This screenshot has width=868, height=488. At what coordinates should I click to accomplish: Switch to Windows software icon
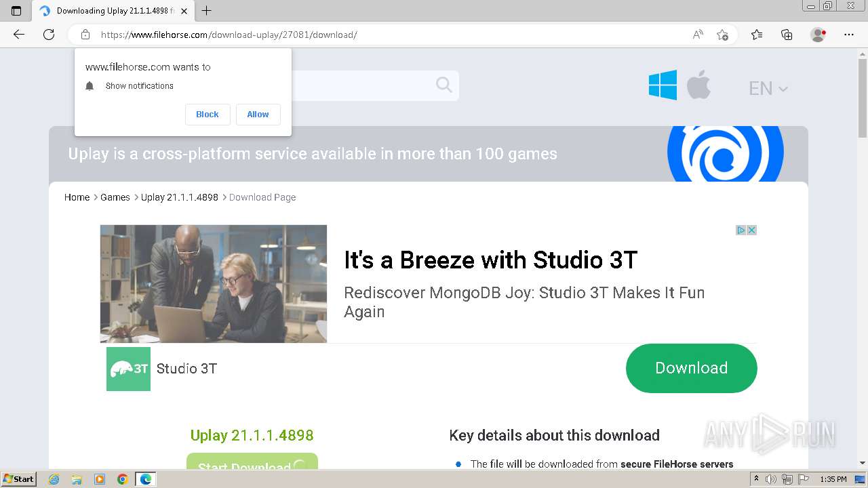(x=663, y=85)
